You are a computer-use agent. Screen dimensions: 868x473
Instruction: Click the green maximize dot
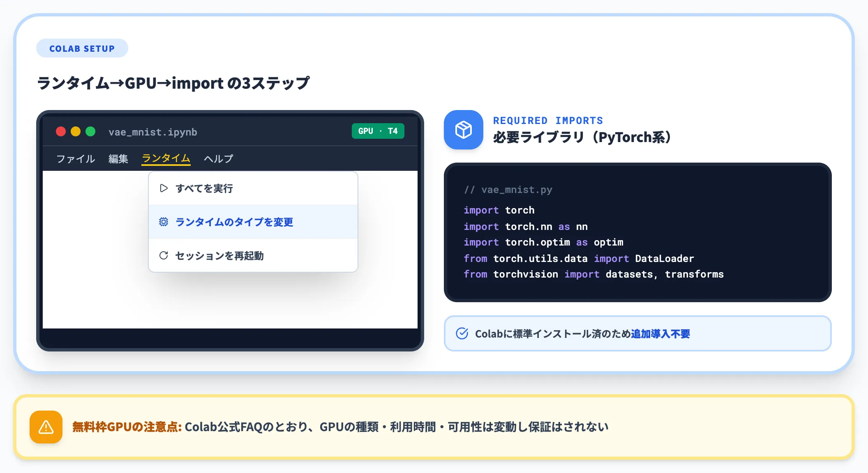coord(90,131)
